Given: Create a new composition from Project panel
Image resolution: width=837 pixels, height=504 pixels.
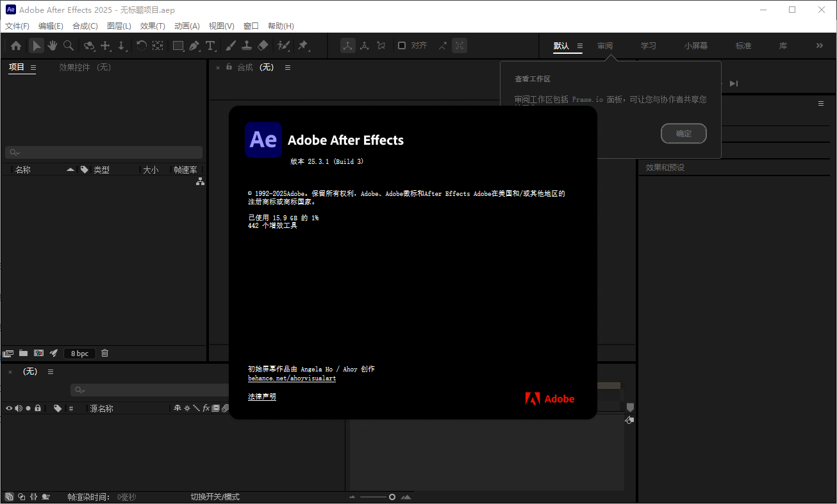Looking at the screenshot, I should point(38,353).
